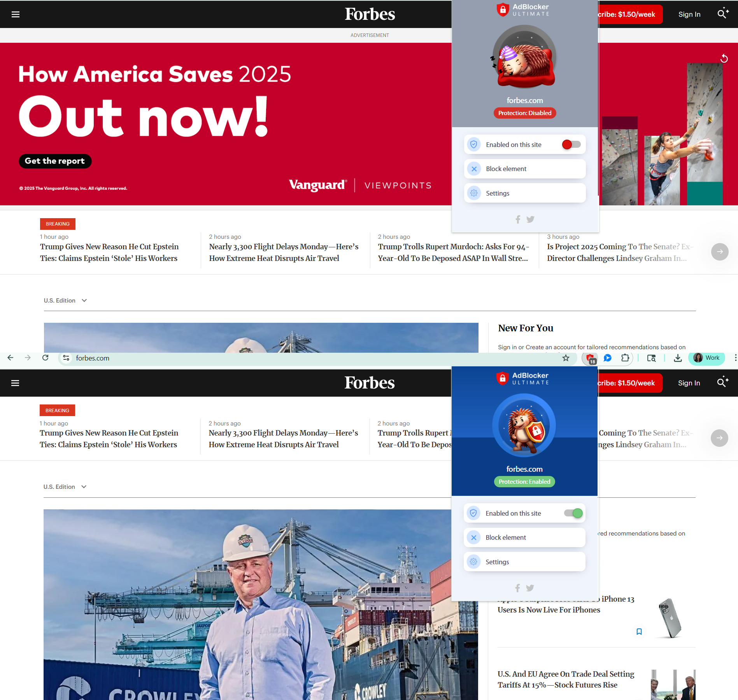Viewport: 738px width, 700px height.
Task: Open the three-dot Chrome menu
Action: click(x=735, y=358)
